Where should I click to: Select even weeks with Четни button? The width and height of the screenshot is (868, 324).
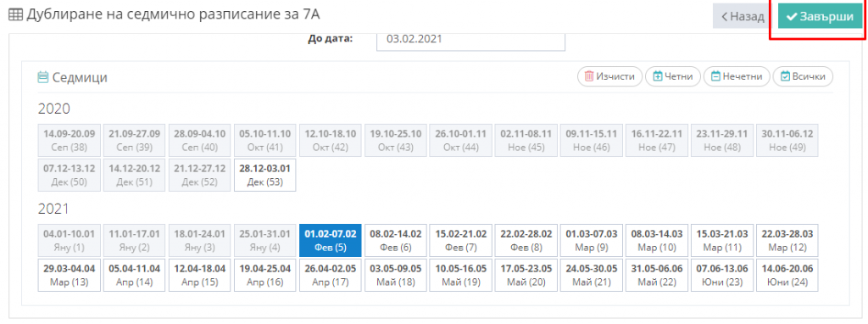(672, 76)
